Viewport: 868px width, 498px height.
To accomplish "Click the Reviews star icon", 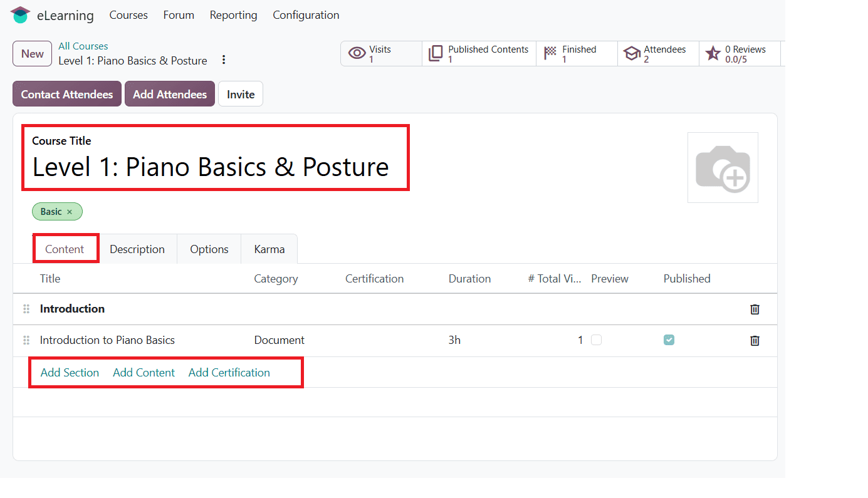I will pos(713,53).
